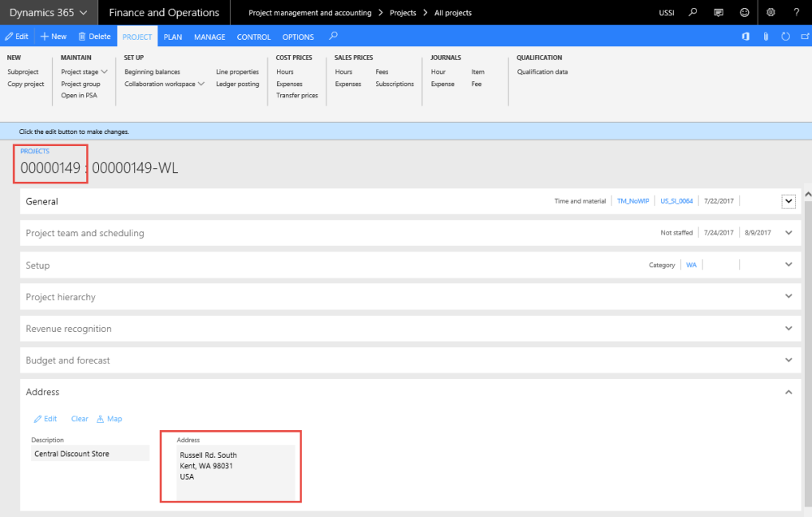Open the Dynamics 365 app dropdown
This screenshot has height=517, width=812.
click(x=48, y=12)
